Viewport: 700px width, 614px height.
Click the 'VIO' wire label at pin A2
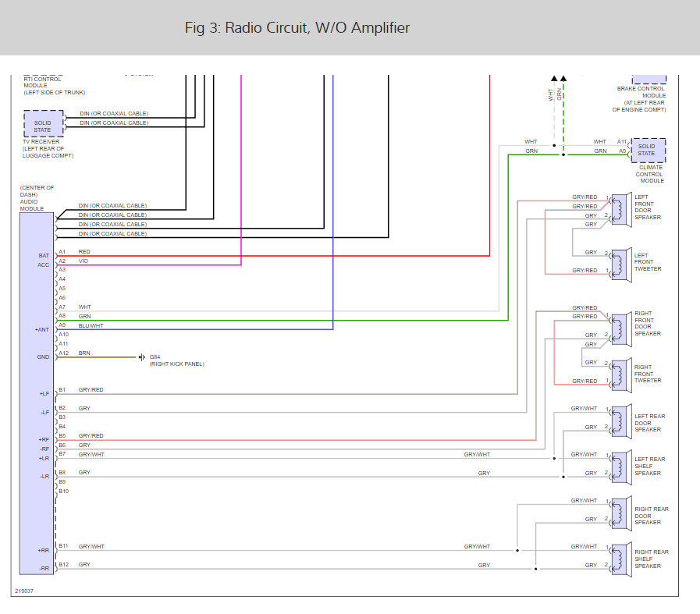[84, 261]
